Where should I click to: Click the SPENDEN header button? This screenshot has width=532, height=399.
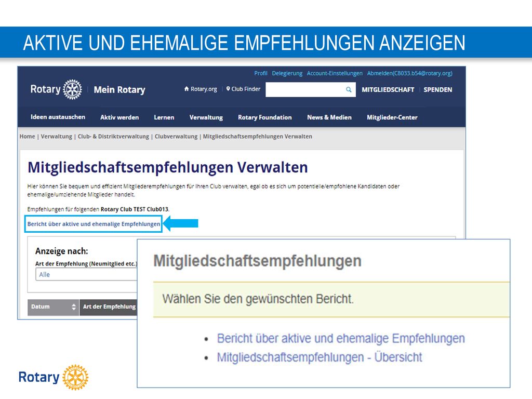click(x=437, y=89)
